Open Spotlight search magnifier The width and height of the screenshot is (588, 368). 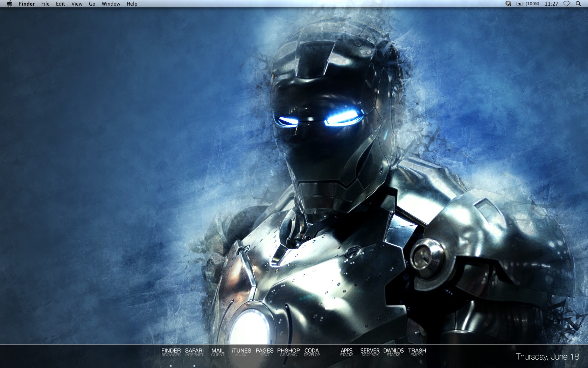click(x=578, y=4)
